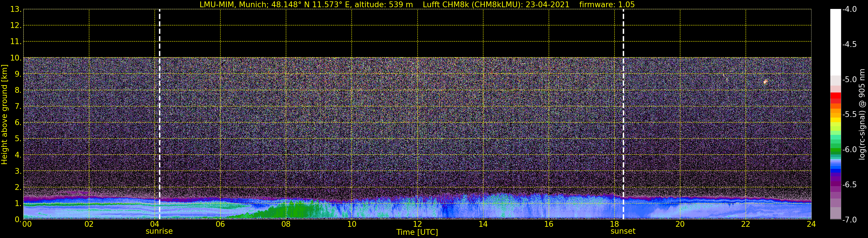Viewport: 868px width, 238px height.
Task: Click the height tick label '0.'
Action: 18,220
